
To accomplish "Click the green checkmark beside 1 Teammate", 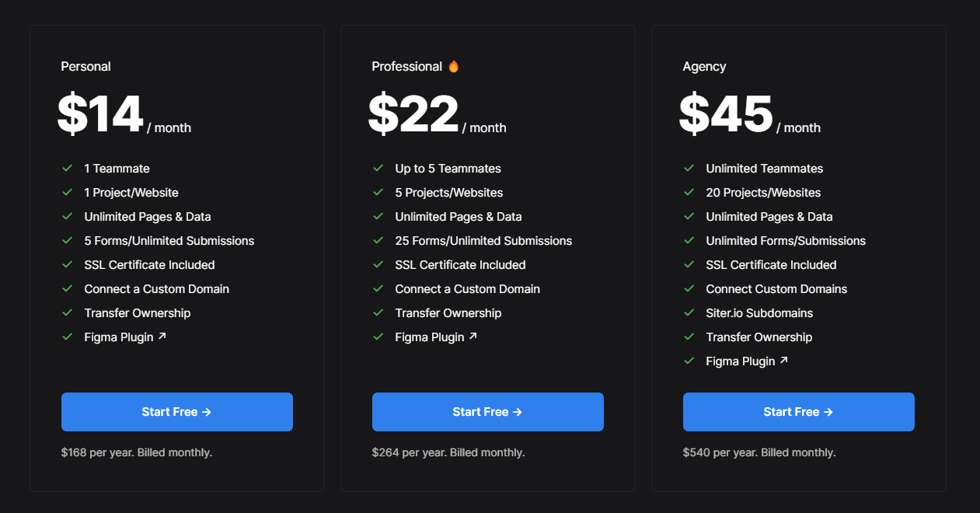I will (x=68, y=168).
